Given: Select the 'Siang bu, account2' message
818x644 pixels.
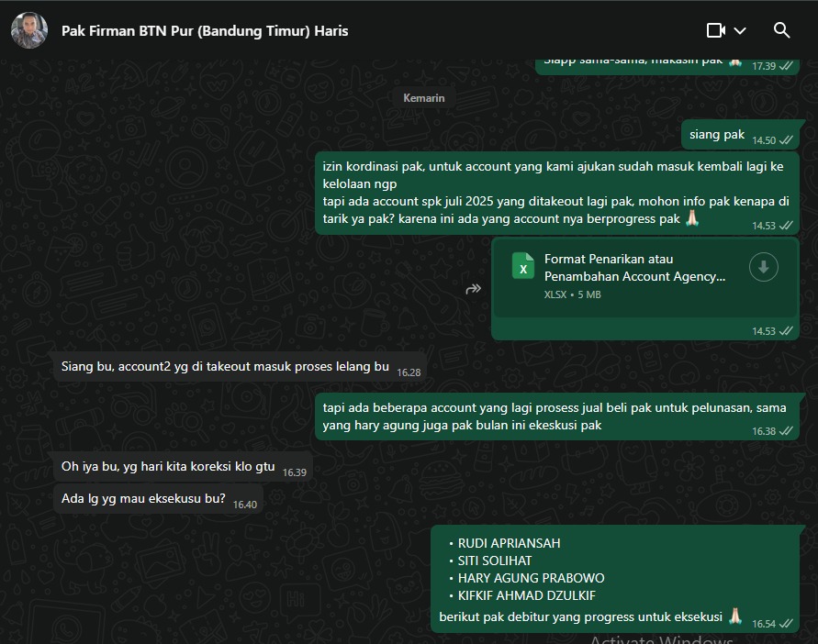Looking at the screenshot, I should pos(225,367).
